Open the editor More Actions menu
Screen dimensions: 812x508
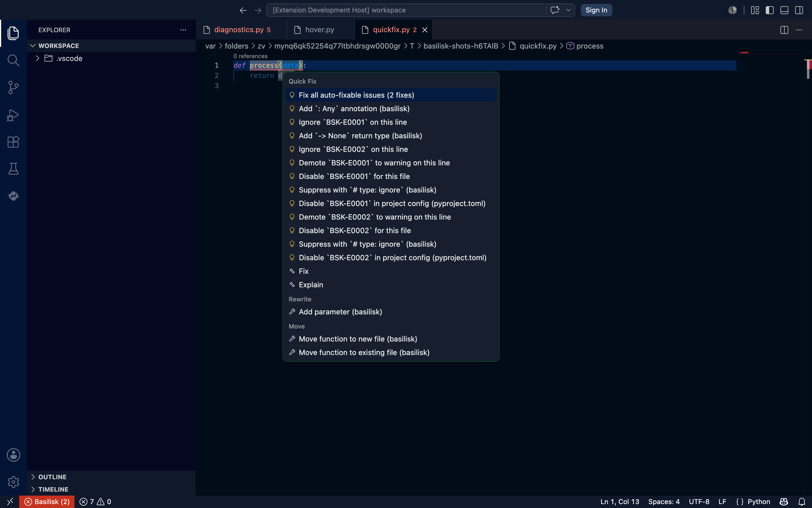(x=799, y=30)
